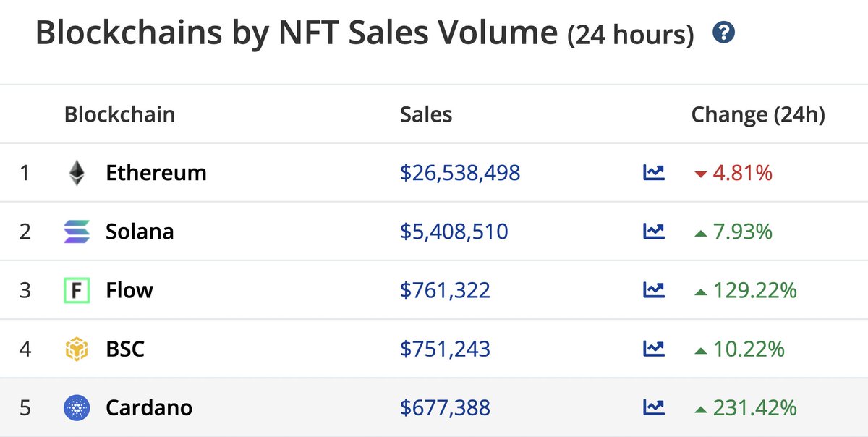Click the Flow logo icon
The height and width of the screenshot is (437, 868).
(76, 290)
